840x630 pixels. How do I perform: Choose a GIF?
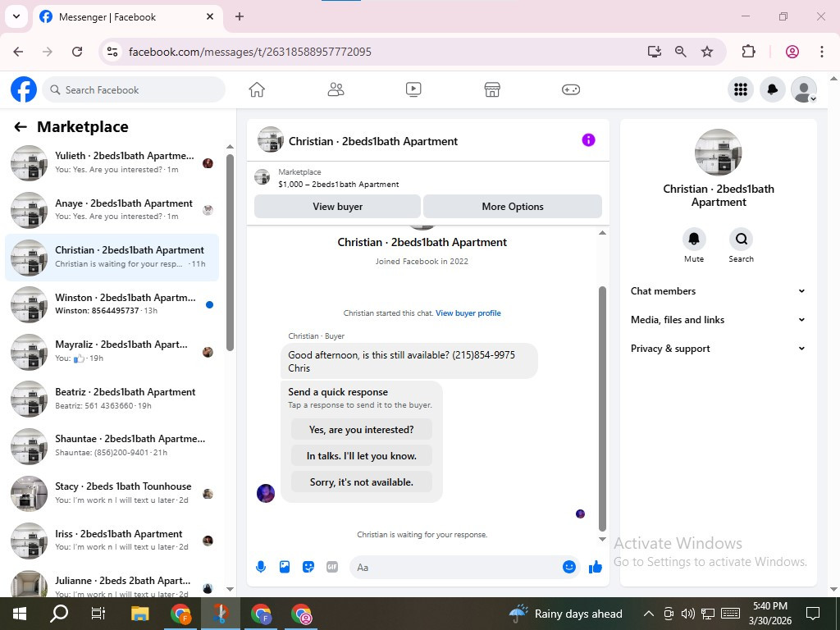coord(332,567)
